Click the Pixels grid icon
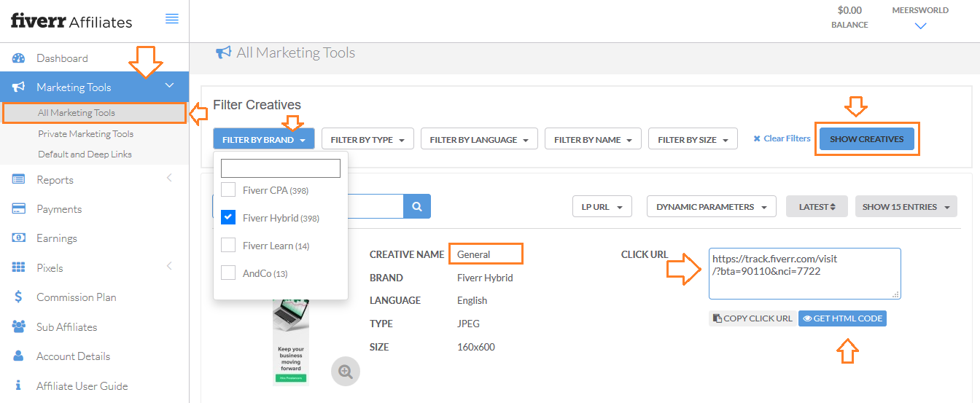This screenshot has height=403, width=980. pos(19,268)
